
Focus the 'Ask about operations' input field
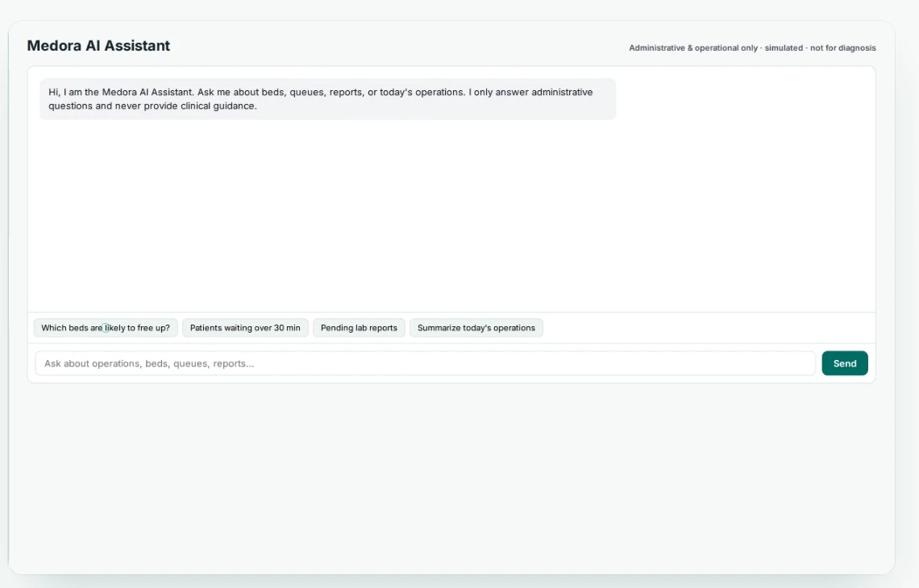tap(425, 363)
